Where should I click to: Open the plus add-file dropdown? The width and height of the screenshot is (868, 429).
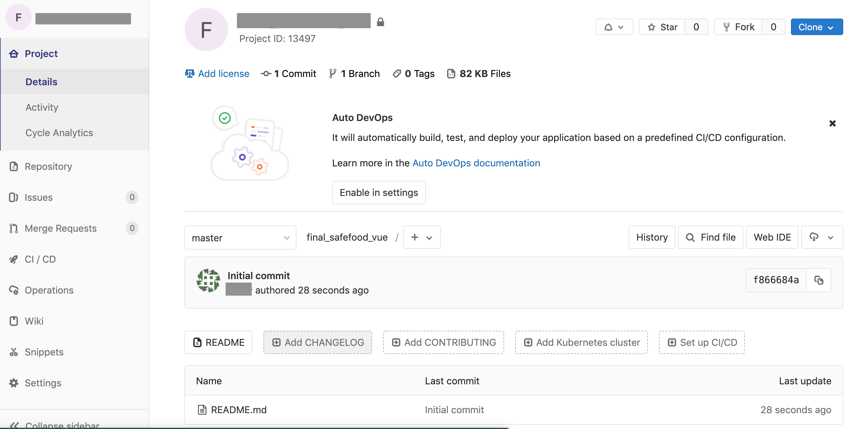[x=421, y=238]
